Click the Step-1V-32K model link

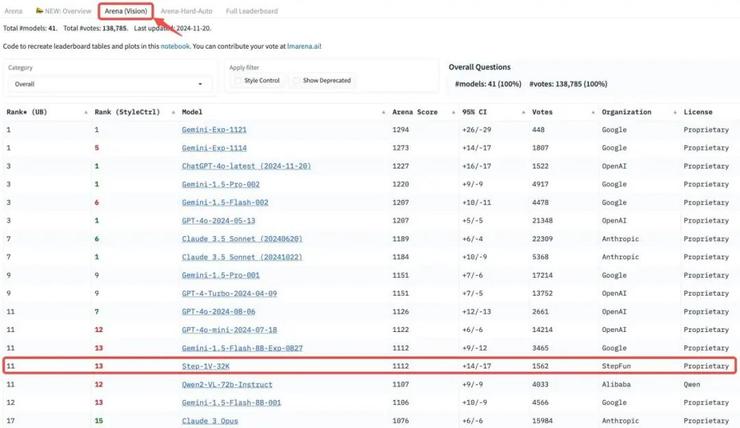pyautogui.click(x=205, y=366)
